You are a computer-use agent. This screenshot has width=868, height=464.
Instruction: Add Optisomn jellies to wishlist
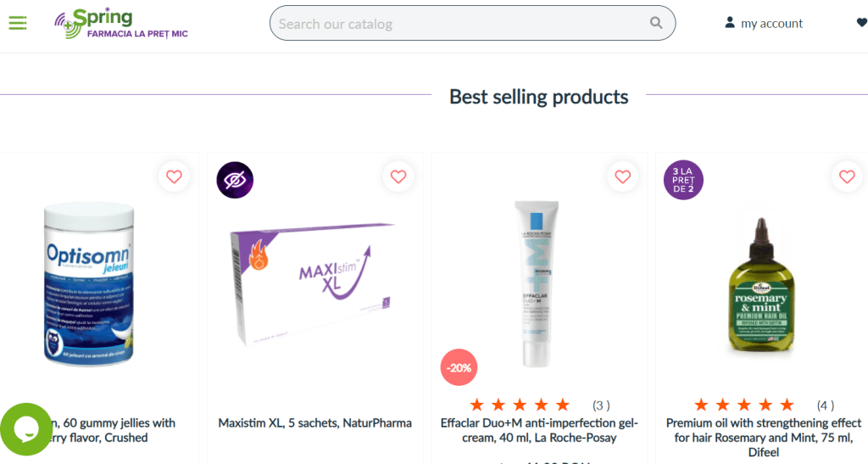point(174,176)
